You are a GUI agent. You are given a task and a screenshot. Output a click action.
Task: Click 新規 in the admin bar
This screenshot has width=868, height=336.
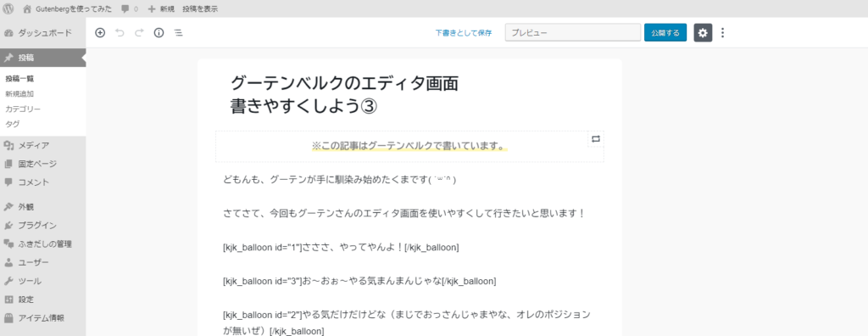tap(167, 8)
